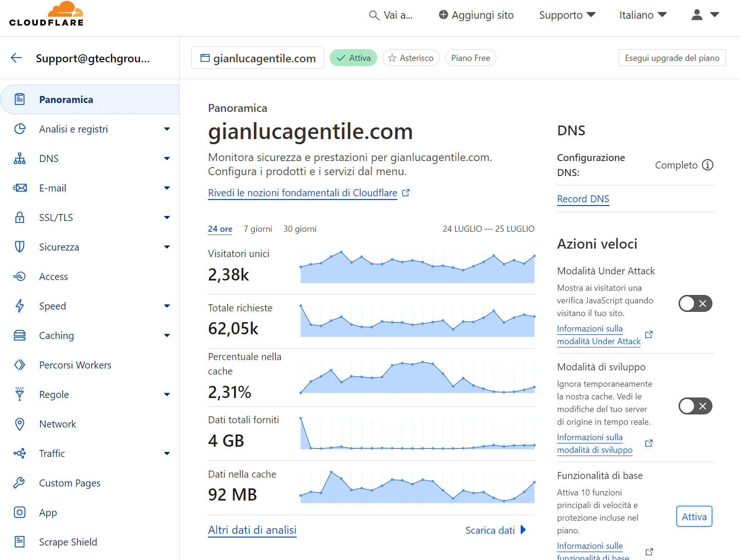Expand the Regole submenu arrow

pyautogui.click(x=167, y=394)
